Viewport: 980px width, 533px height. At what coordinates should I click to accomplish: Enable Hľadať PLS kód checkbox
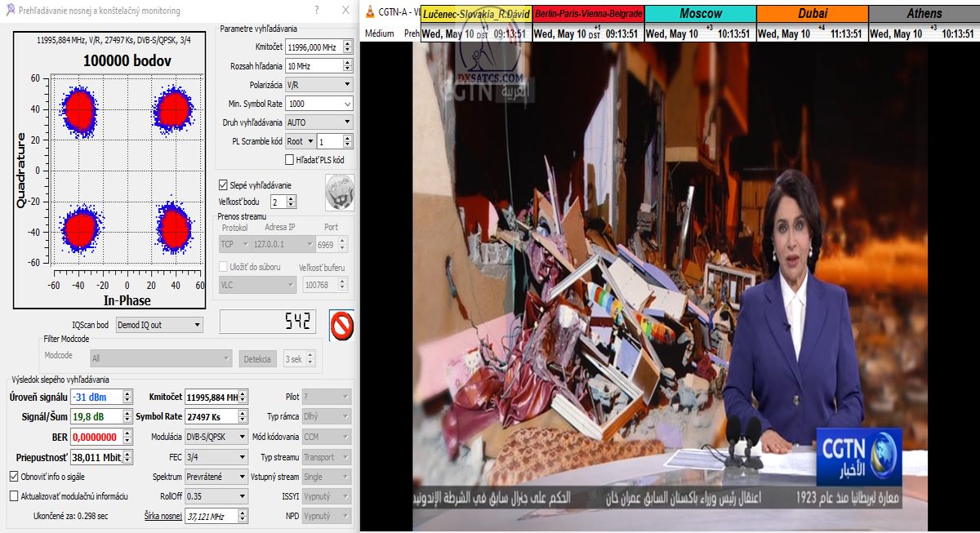[289, 160]
